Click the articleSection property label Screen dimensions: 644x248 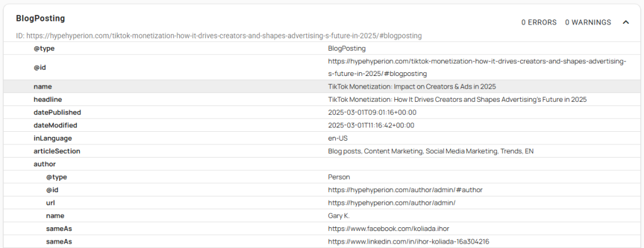57,151
